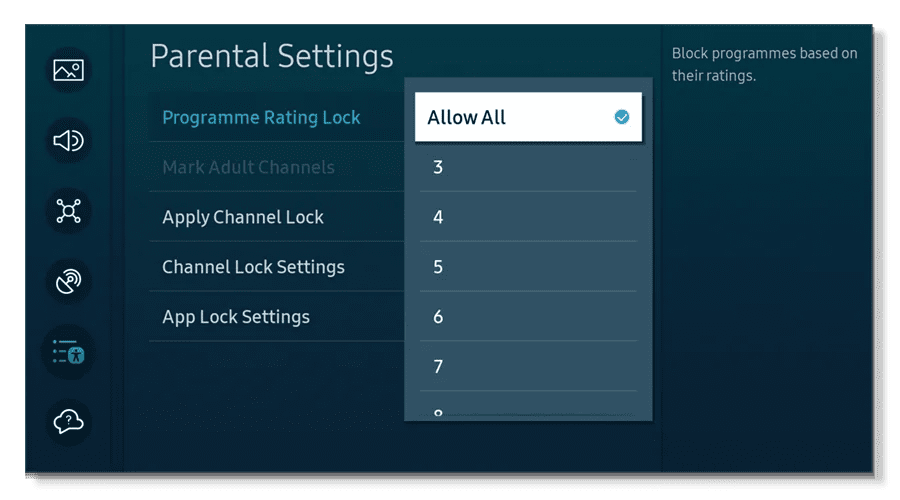Open the Picture settings icon
This screenshot has height=500, width=900.
coord(68,71)
